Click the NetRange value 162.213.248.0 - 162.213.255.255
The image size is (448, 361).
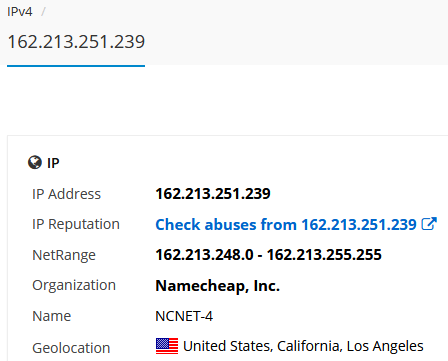(268, 255)
